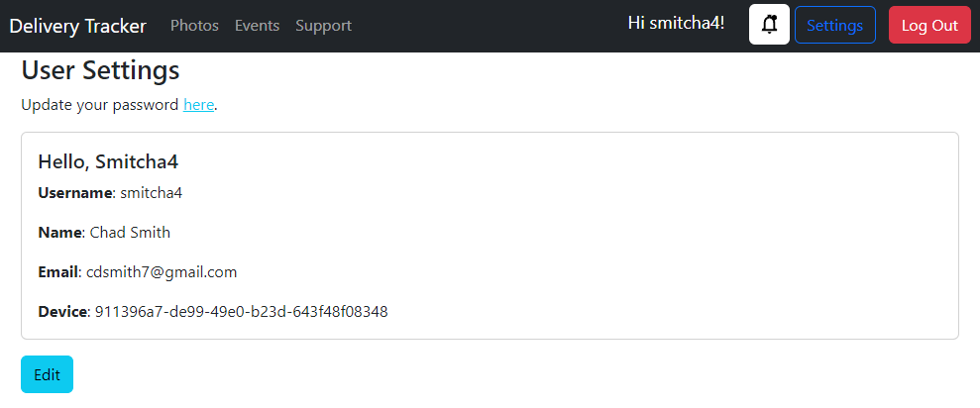The width and height of the screenshot is (980, 408).
Task: Click the User Settings page heading
Action: pyautogui.click(x=100, y=70)
